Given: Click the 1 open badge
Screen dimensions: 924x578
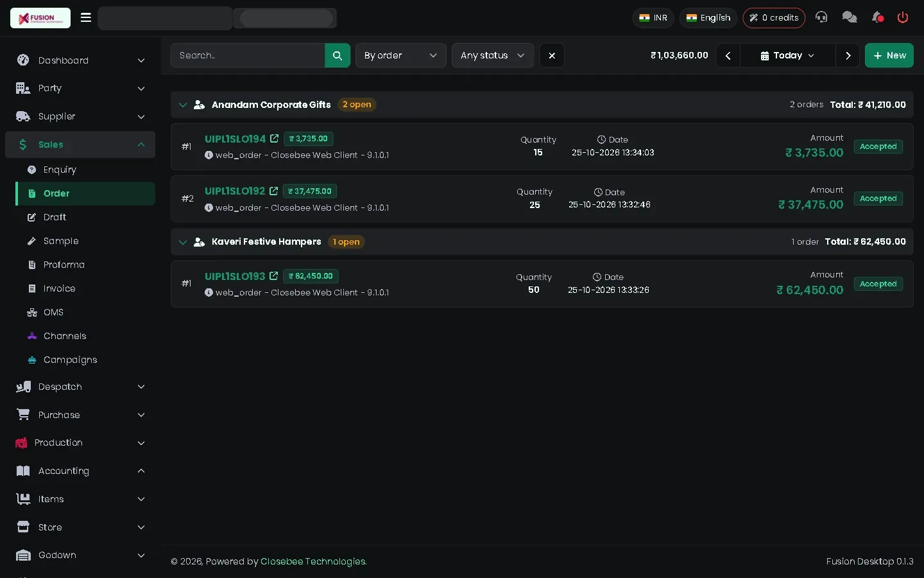Looking at the screenshot, I should tap(346, 242).
